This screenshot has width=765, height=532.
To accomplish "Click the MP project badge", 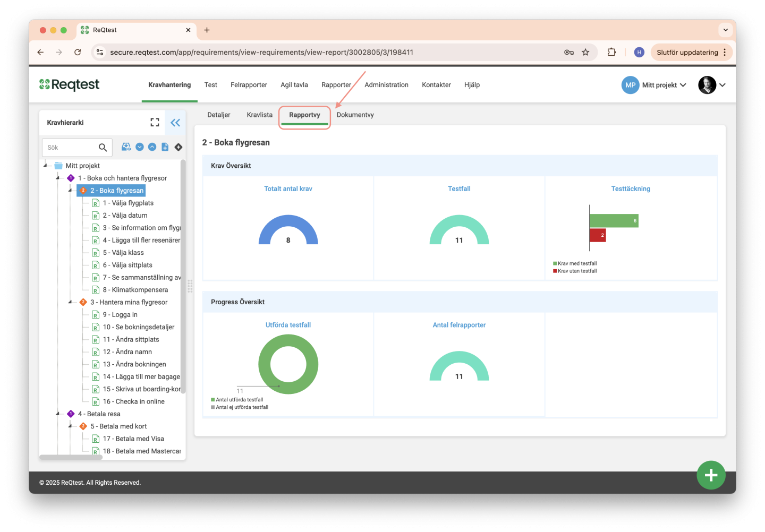I will pos(631,85).
